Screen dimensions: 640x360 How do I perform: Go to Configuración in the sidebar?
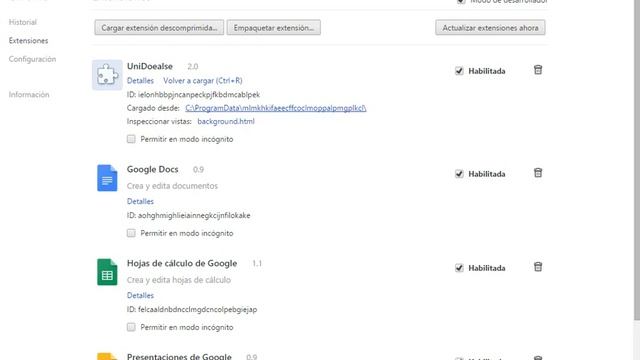[x=32, y=59]
